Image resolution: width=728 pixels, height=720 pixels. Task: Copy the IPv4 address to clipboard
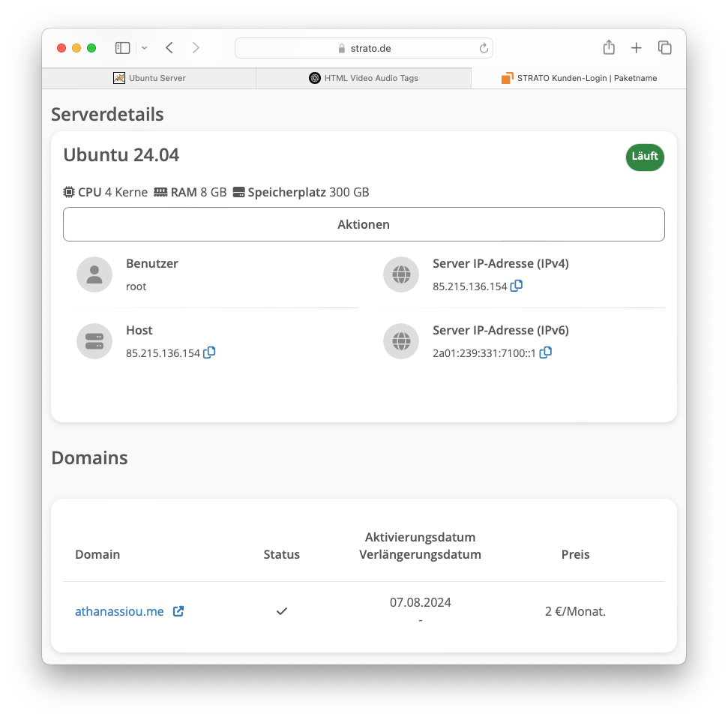click(516, 286)
